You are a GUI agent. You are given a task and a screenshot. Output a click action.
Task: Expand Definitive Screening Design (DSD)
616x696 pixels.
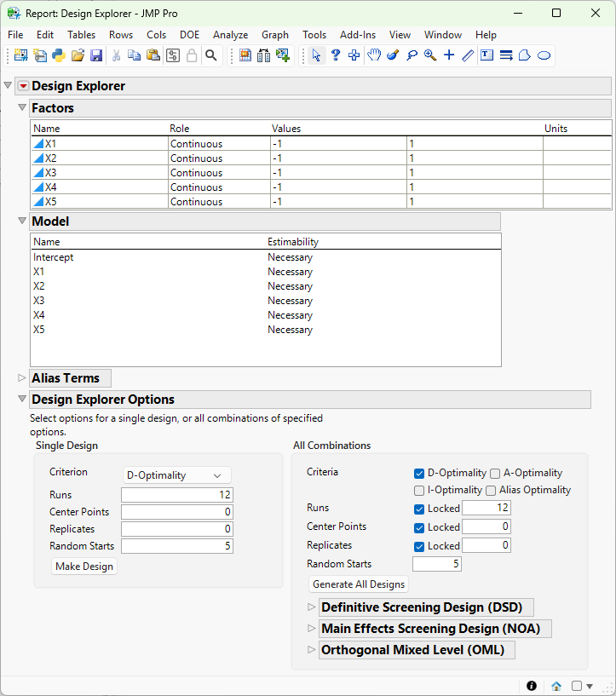(312, 607)
